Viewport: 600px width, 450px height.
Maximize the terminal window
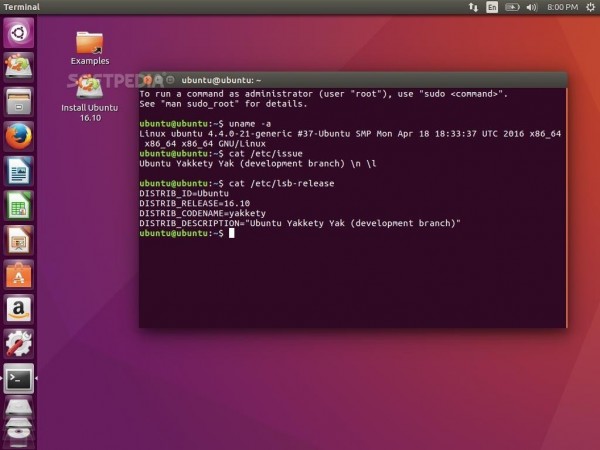coord(170,80)
